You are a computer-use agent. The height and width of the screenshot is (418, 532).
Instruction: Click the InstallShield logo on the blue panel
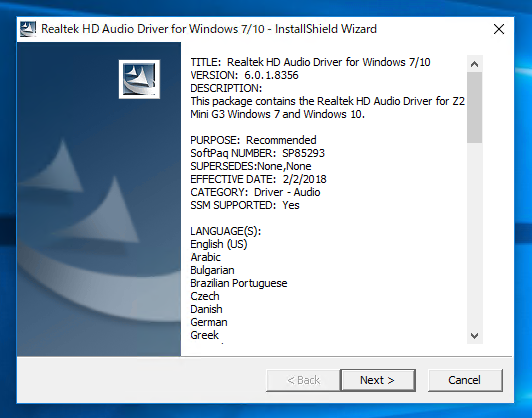(x=139, y=79)
